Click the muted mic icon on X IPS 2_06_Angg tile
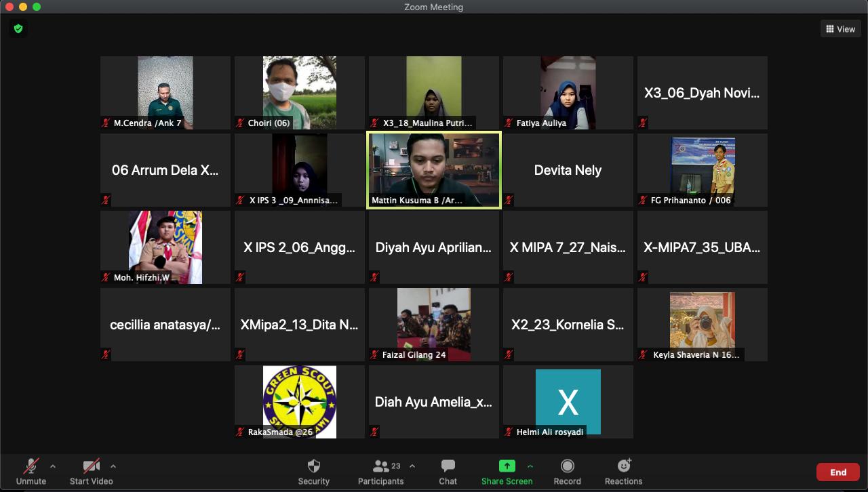The height and width of the screenshot is (492, 868). coord(240,277)
